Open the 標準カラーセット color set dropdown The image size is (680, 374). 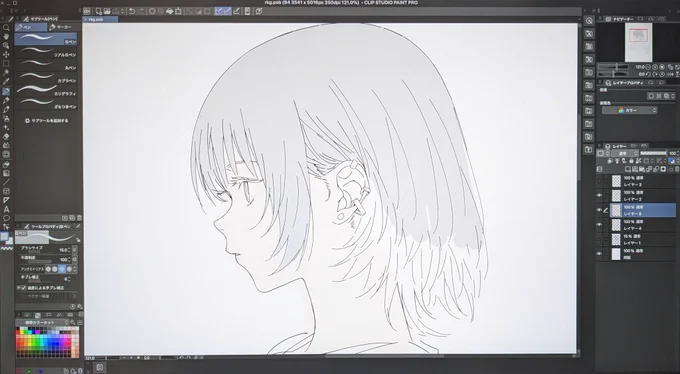click(42, 322)
